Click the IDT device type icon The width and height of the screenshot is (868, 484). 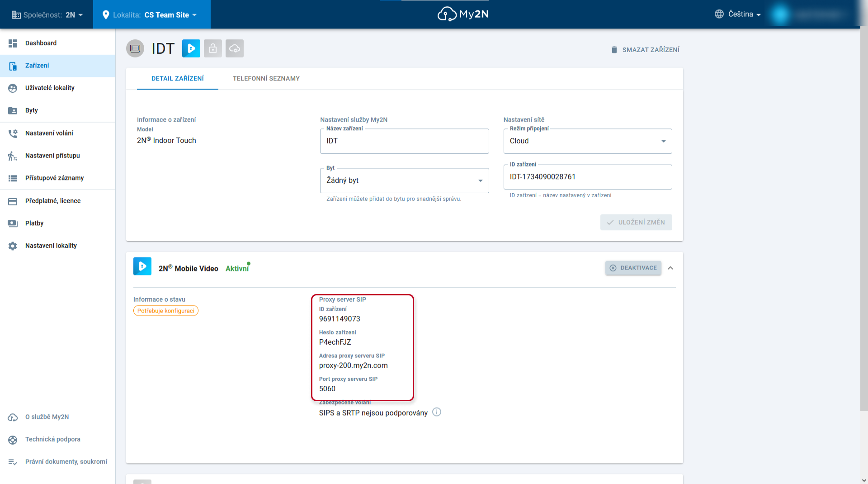point(135,48)
